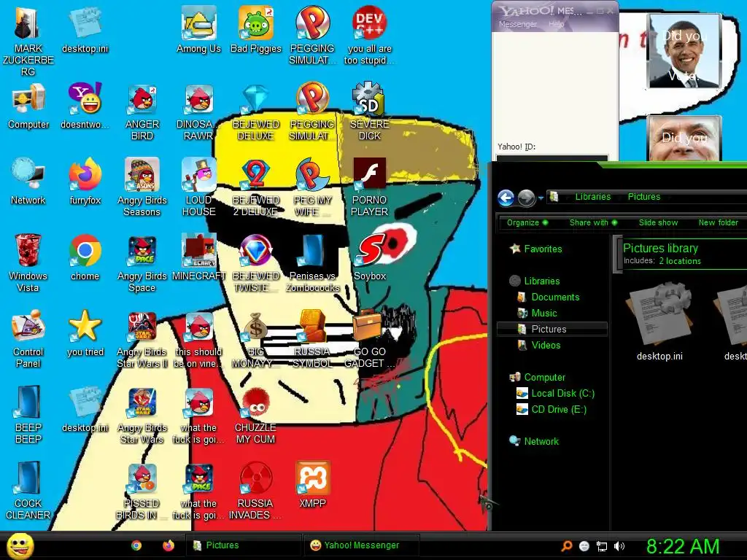Open the network tray icon
The image size is (747, 560).
point(602,546)
